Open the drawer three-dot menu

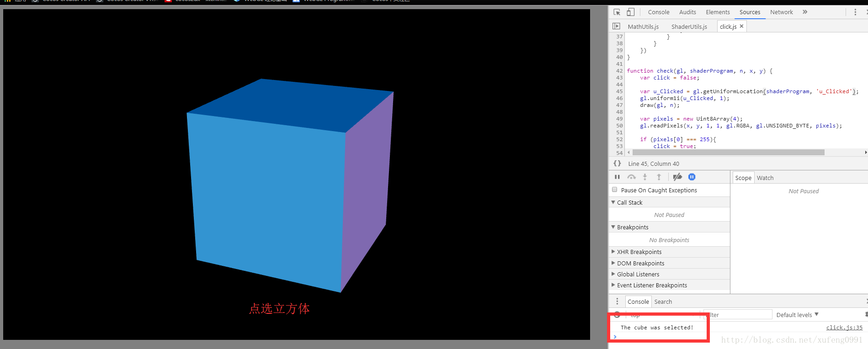pos(617,301)
